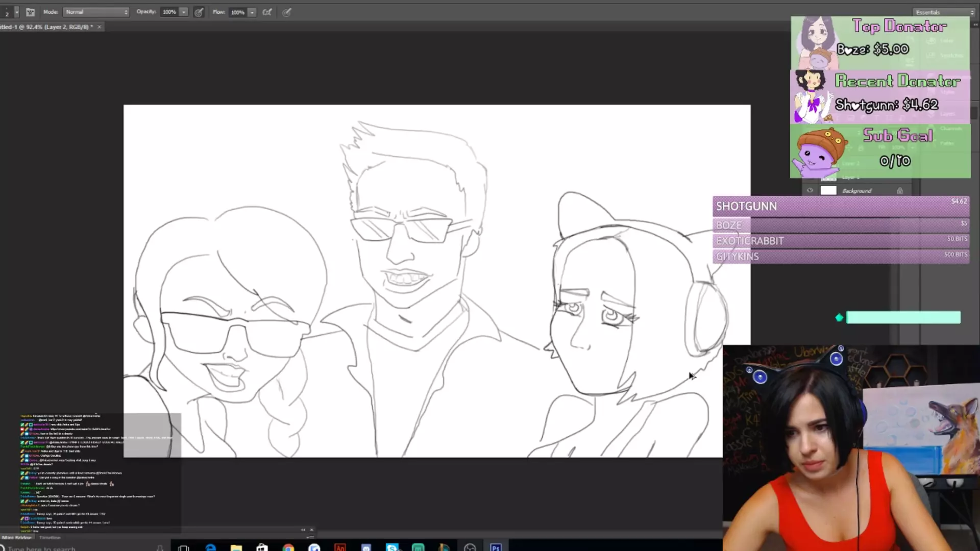Image resolution: width=980 pixels, height=551 pixels.
Task: Click the GITYKINS donor bar
Action: [841, 257]
